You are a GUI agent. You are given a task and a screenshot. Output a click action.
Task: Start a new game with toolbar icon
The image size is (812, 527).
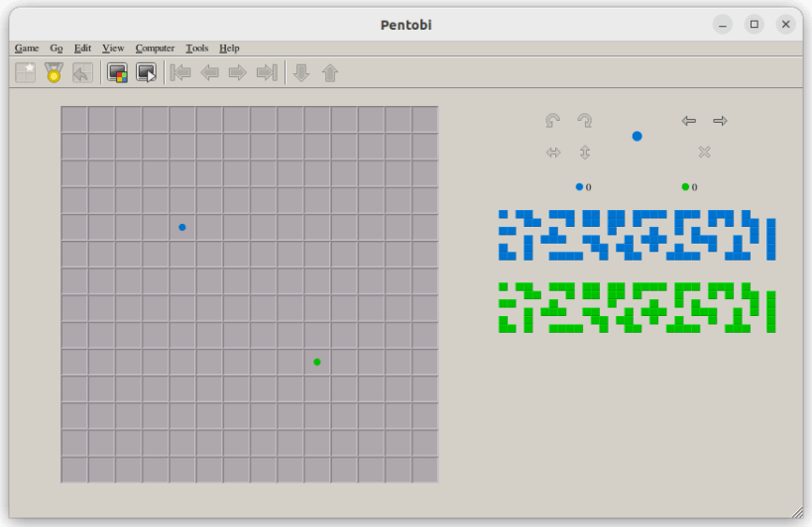26,72
